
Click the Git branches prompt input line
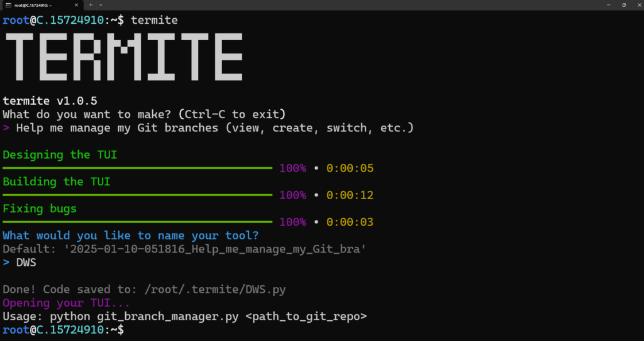(214, 128)
